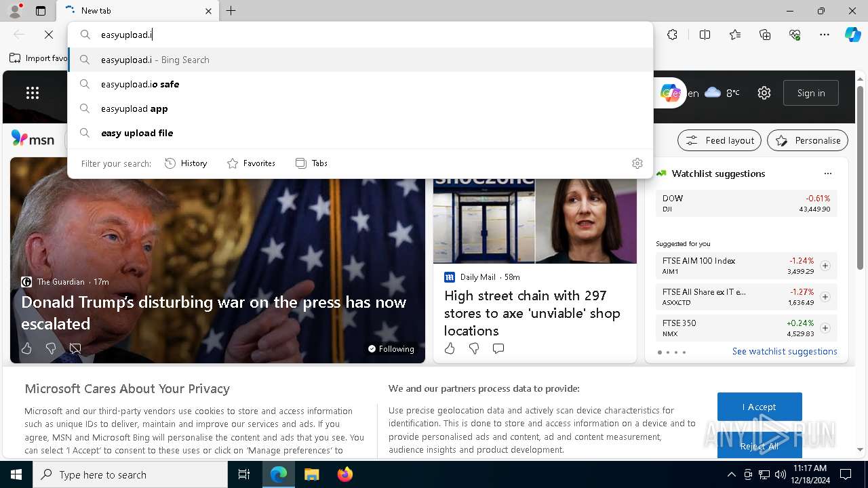Viewport: 868px width, 488px height.
Task: Open MSN page settings gear
Action: point(764,93)
